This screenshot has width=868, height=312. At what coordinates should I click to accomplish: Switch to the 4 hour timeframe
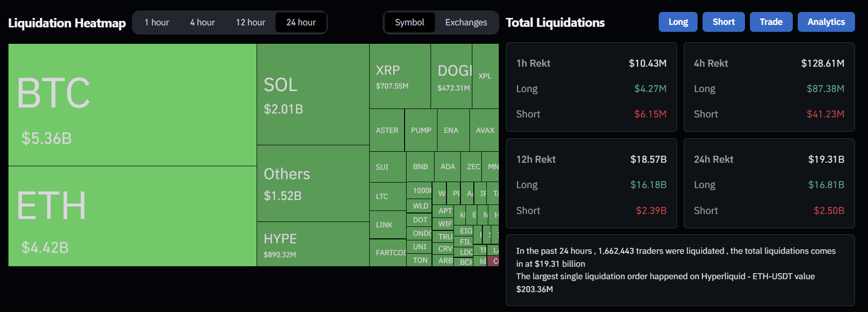click(202, 22)
